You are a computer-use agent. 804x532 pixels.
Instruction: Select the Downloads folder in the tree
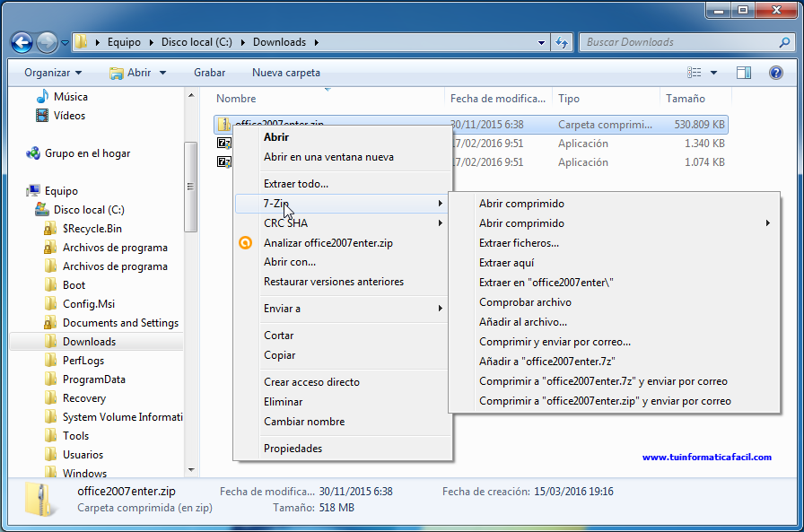[89, 342]
